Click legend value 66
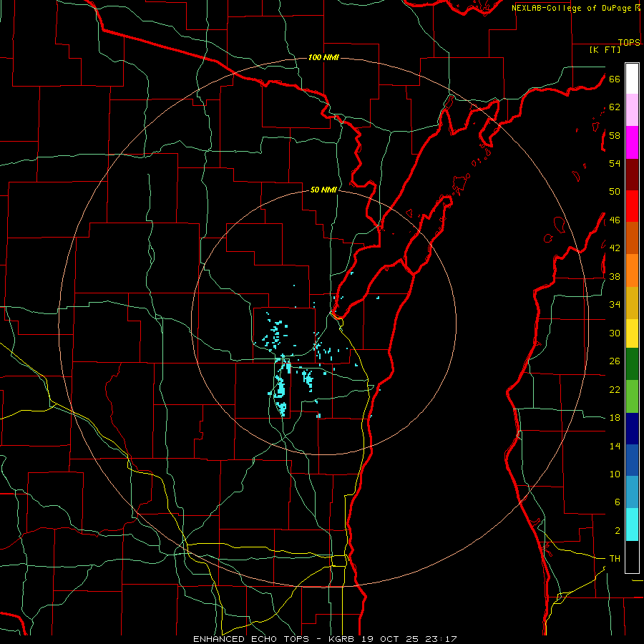Image resolution: width=644 pixels, height=644 pixels. (x=615, y=79)
